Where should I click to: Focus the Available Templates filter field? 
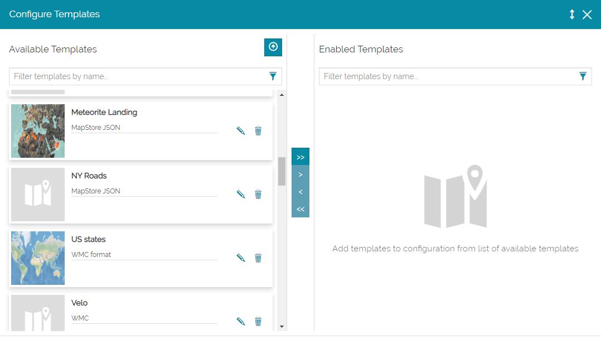(x=137, y=76)
